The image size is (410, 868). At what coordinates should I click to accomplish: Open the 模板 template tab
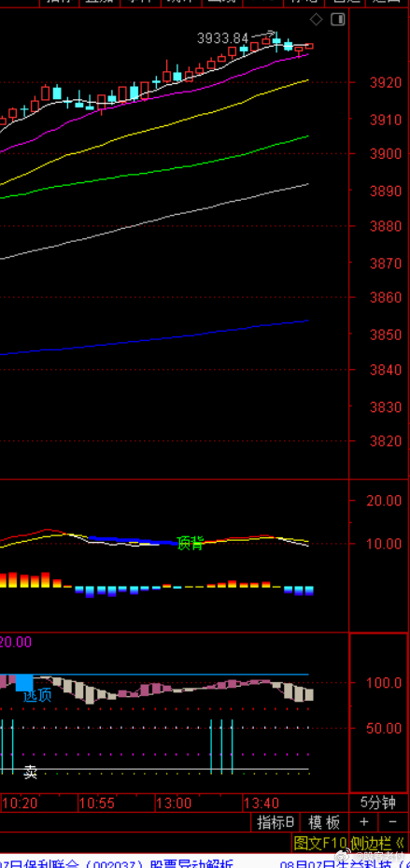[x=324, y=822]
